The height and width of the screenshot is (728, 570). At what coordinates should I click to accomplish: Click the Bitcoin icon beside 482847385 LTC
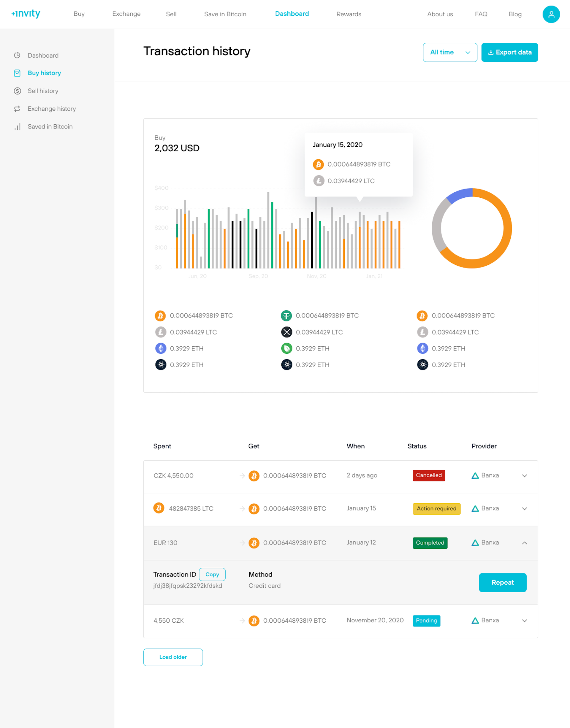[159, 508]
